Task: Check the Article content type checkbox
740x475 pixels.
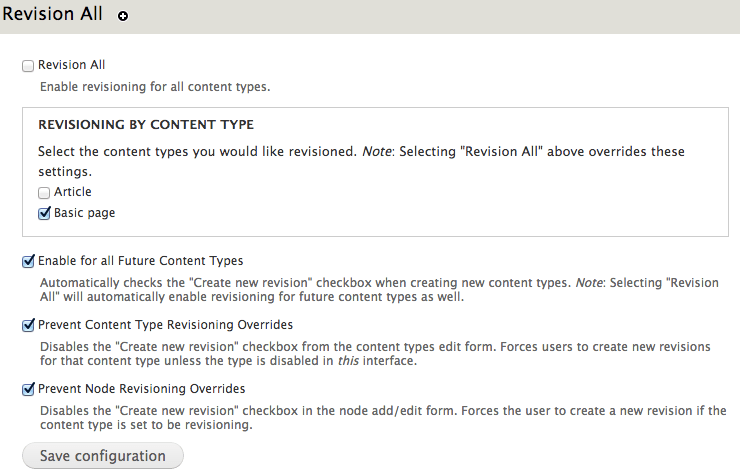Action: [x=44, y=193]
